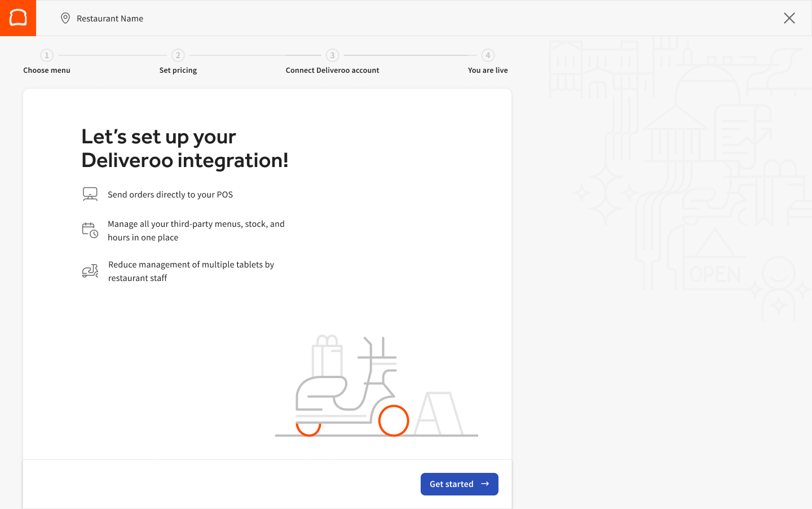812x509 pixels.
Task: Open the Connect Deliveroo account step label
Action: click(x=332, y=71)
